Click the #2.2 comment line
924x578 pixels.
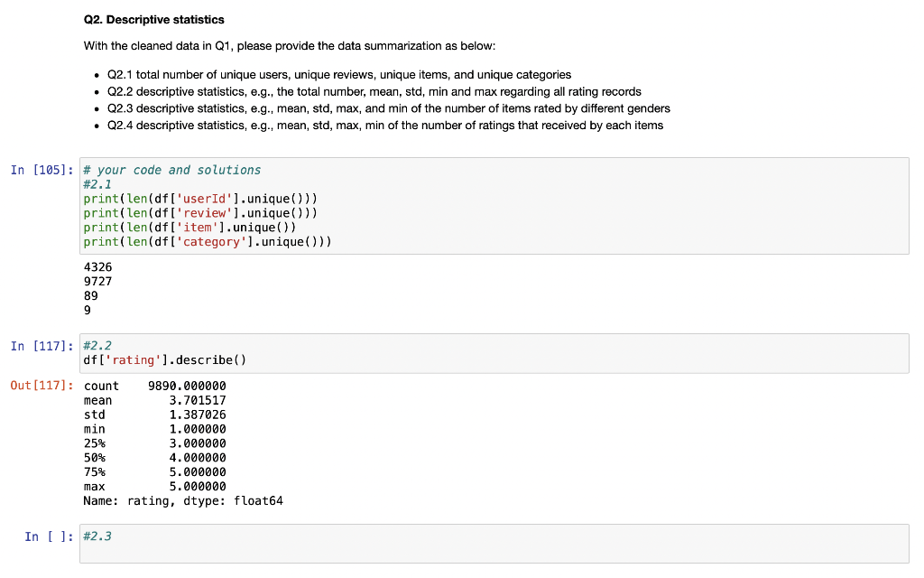(x=97, y=346)
